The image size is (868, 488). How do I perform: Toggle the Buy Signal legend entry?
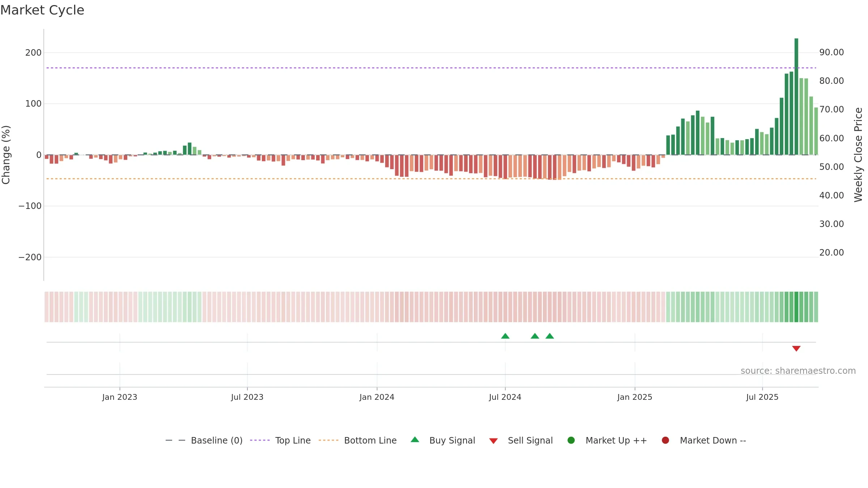pos(443,440)
